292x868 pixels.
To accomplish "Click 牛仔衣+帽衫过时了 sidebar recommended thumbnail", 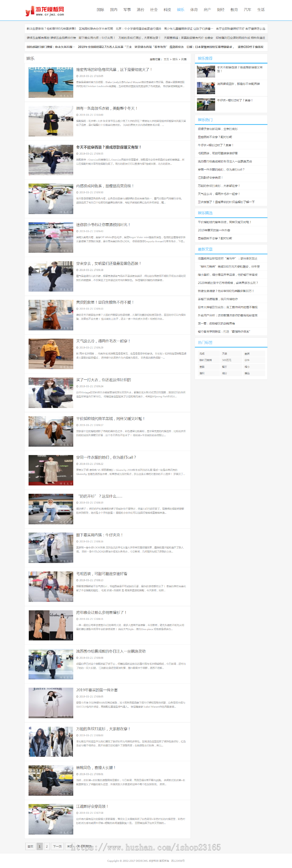I will 206,105.
